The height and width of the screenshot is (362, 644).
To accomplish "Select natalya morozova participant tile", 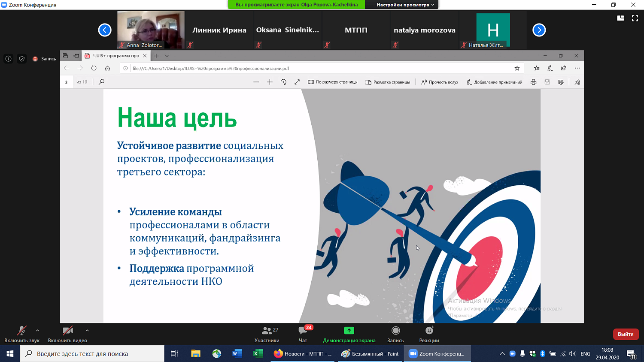I will click(424, 30).
